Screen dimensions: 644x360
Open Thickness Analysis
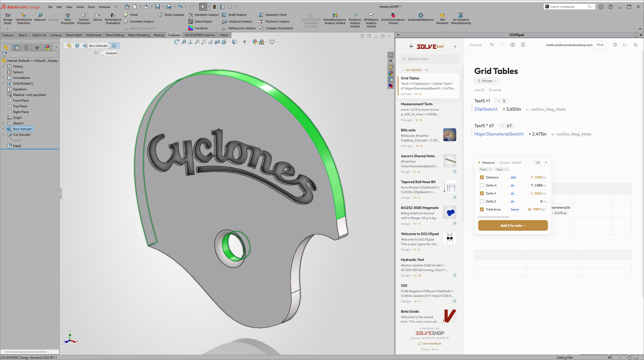tap(274, 21)
